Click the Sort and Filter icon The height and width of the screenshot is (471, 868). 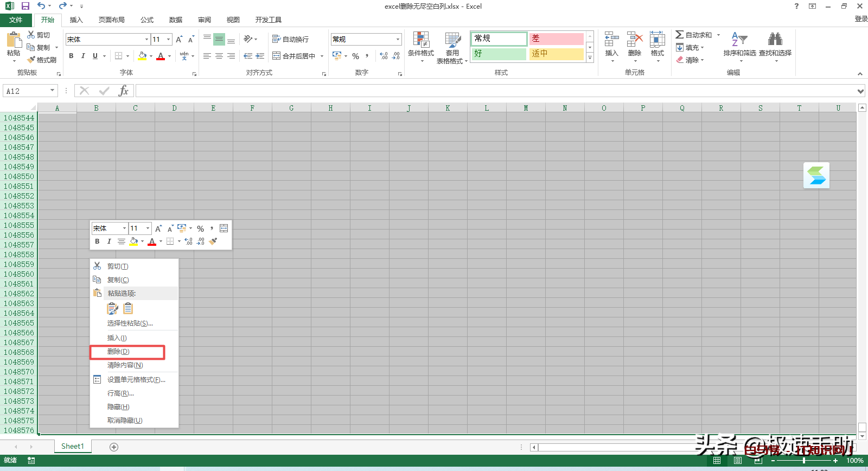739,43
